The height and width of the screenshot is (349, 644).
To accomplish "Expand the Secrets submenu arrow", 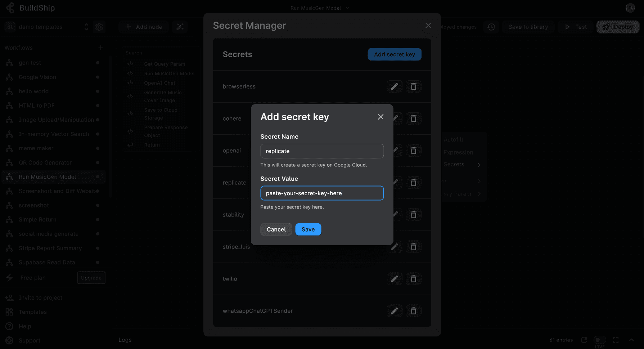I will tap(479, 165).
